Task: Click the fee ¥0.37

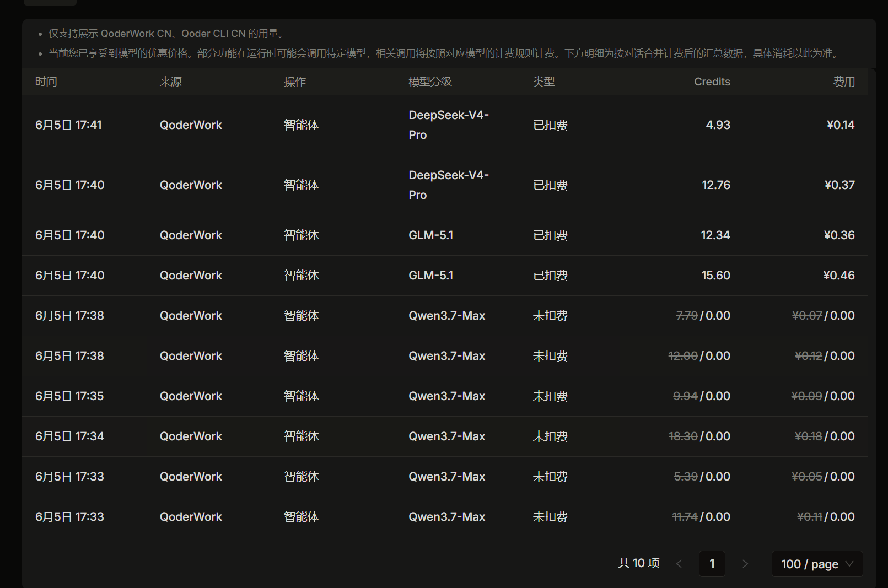Action: (839, 185)
